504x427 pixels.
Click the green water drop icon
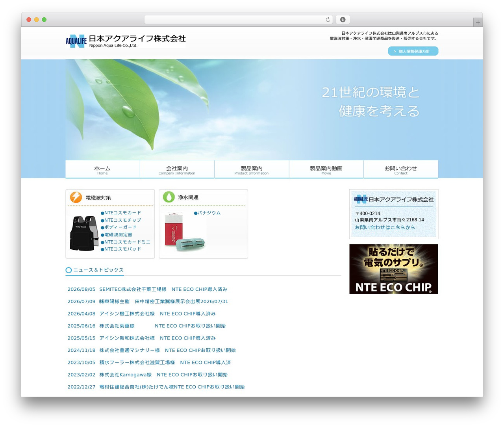click(x=169, y=197)
